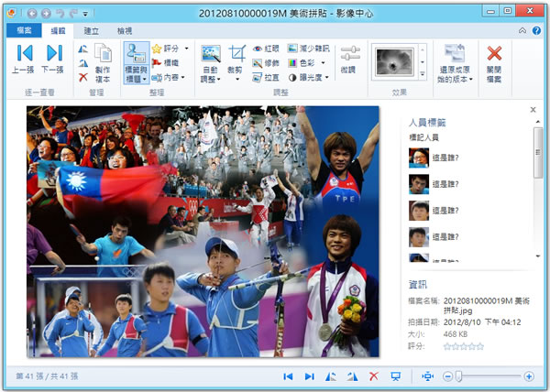
Task: Start slideshow from bottom status bar
Action: click(x=395, y=376)
